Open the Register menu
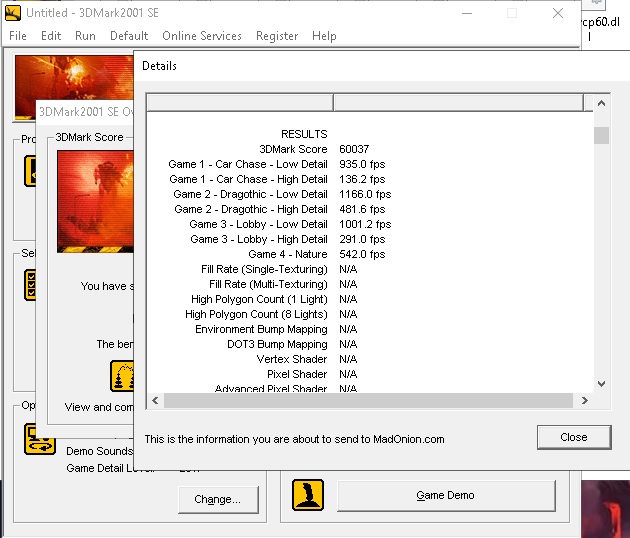Screen dimensions: 630x538 click(x=277, y=36)
